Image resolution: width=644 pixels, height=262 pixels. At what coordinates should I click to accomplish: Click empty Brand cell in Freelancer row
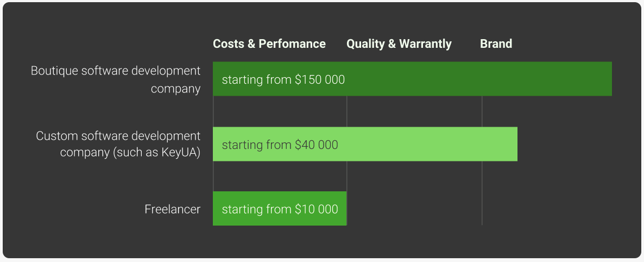coord(547,208)
